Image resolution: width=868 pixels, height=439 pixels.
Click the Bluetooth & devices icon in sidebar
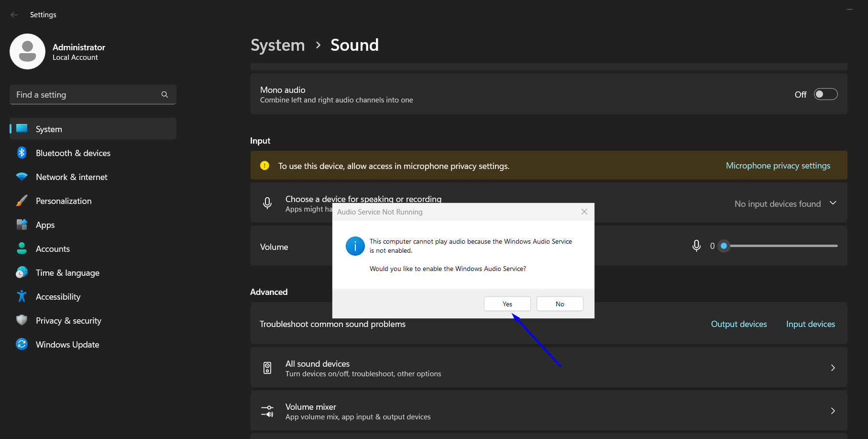pos(22,153)
